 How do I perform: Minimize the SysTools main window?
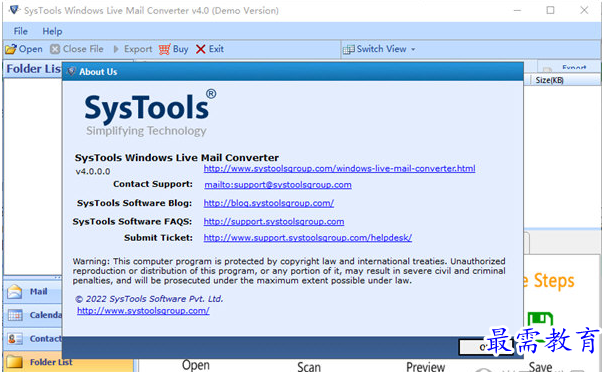click(x=517, y=10)
